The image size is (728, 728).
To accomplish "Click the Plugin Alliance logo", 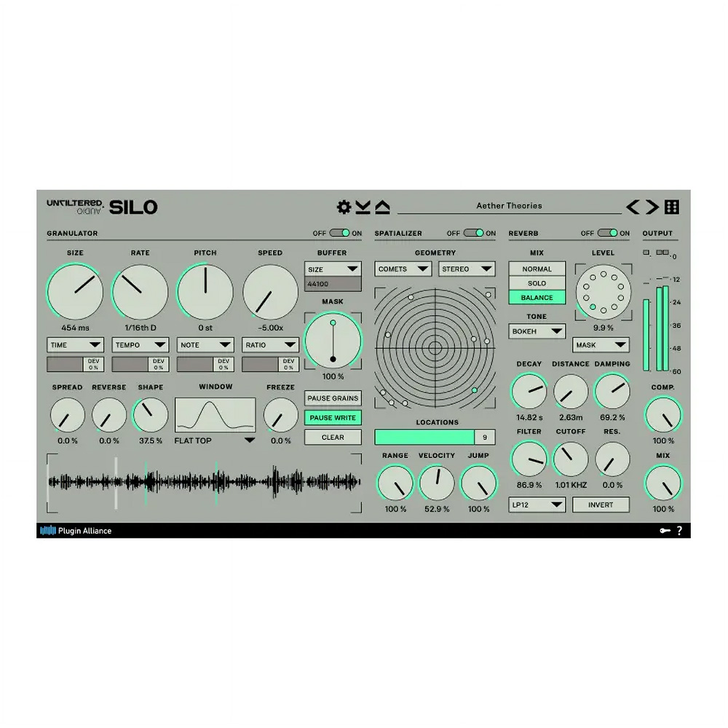I will click(x=76, y=531).
